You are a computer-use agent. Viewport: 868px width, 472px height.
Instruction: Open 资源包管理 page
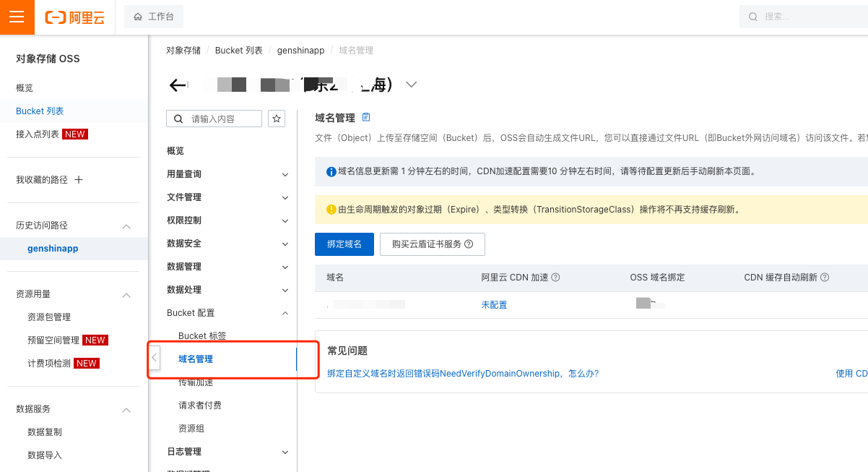(x=49, y=317)
